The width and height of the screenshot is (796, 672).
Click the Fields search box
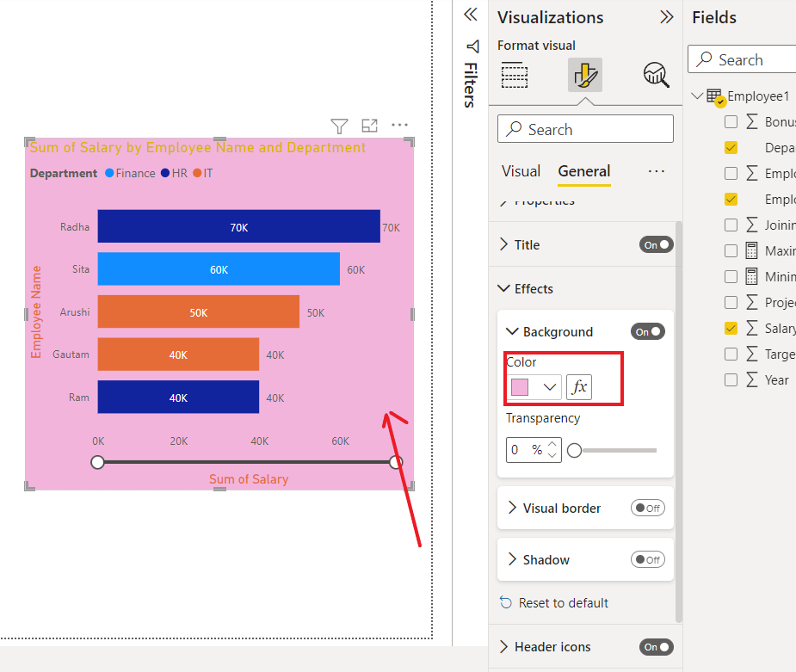(742, 59)
